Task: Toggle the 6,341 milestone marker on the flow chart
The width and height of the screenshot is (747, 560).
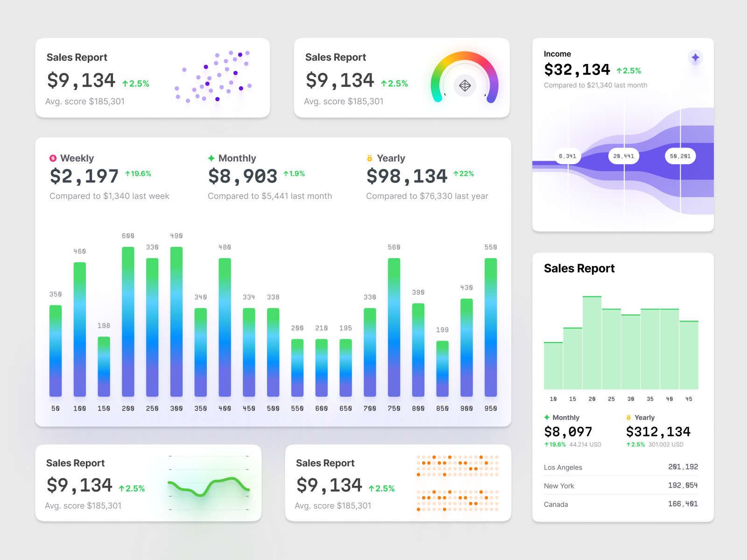Action: 567,156
